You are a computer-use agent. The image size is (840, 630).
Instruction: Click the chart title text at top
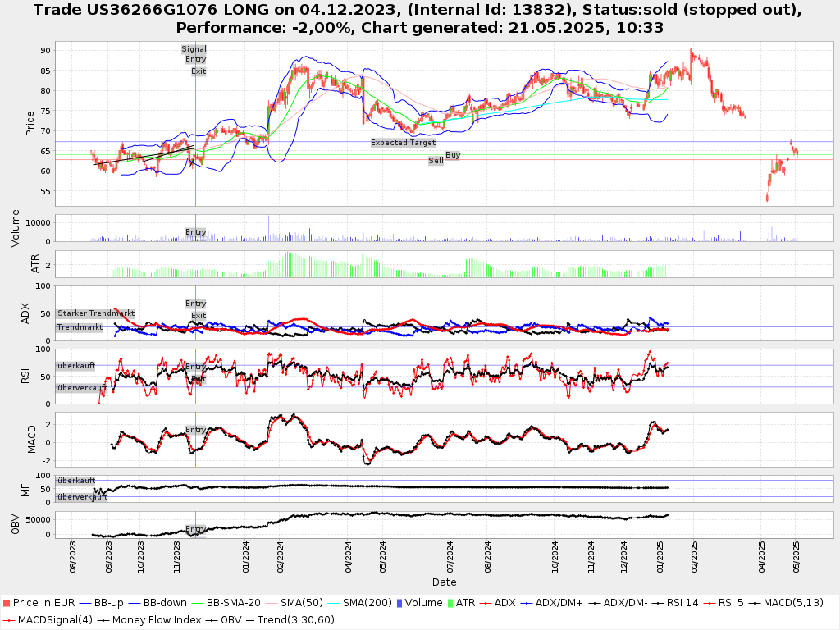coord(420,18)
